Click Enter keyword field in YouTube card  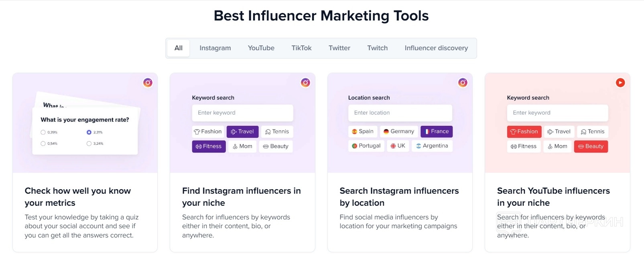pyautogui.click(x=557, y=113)
